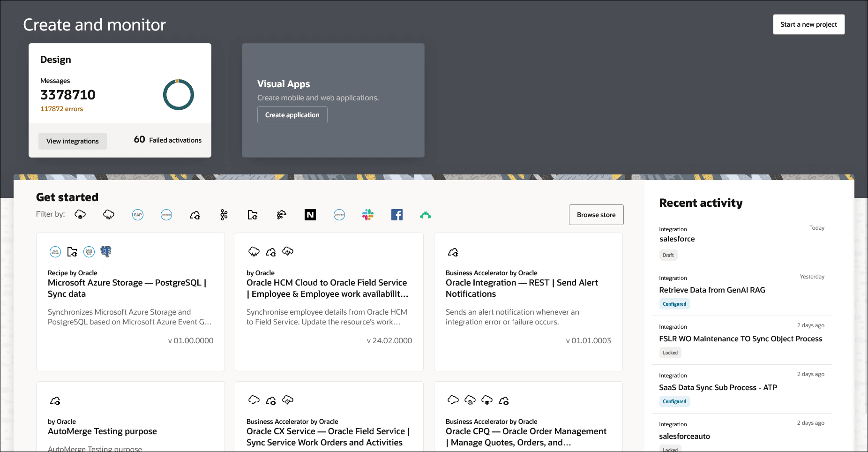The image size is (868, 452).
Task: Click cloud people icon on Oracle HCM card
Action: pyautogui.click(x=254, y=252)
